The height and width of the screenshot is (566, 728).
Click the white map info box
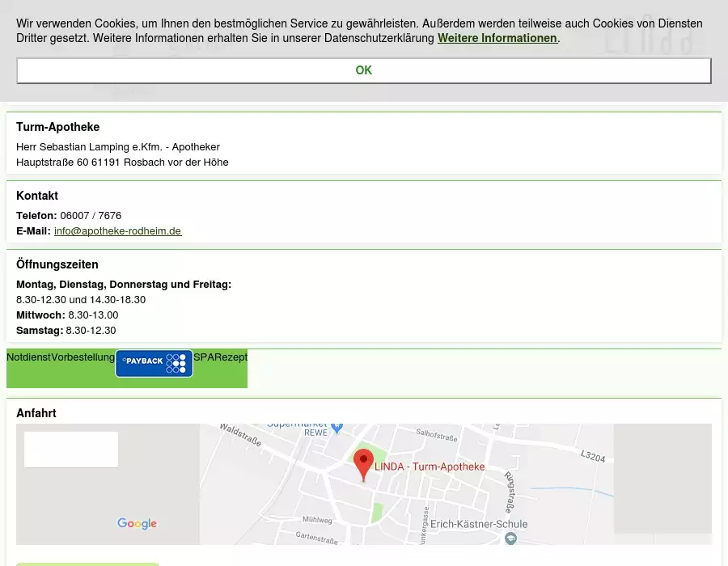coord(71,450)
